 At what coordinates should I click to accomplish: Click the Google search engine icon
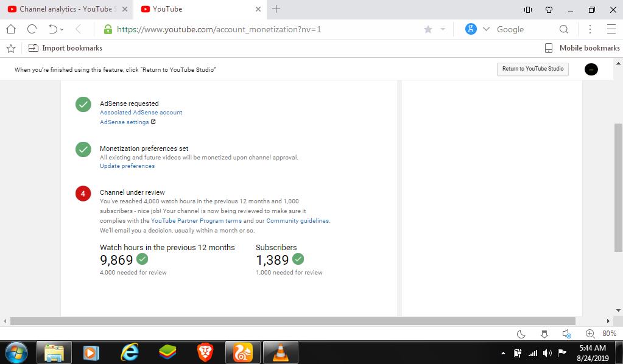(x=471, y=29)
